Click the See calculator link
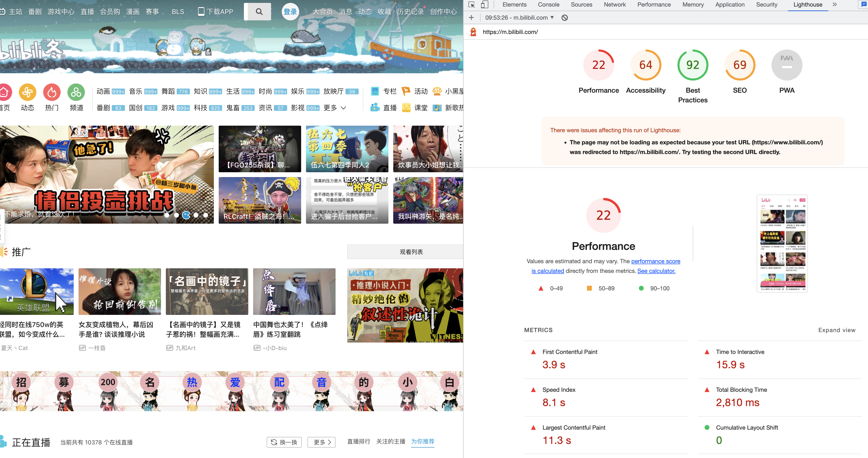The height and width of the screenshot is (458, 868). pyautogui.click(x=656, y=271)
